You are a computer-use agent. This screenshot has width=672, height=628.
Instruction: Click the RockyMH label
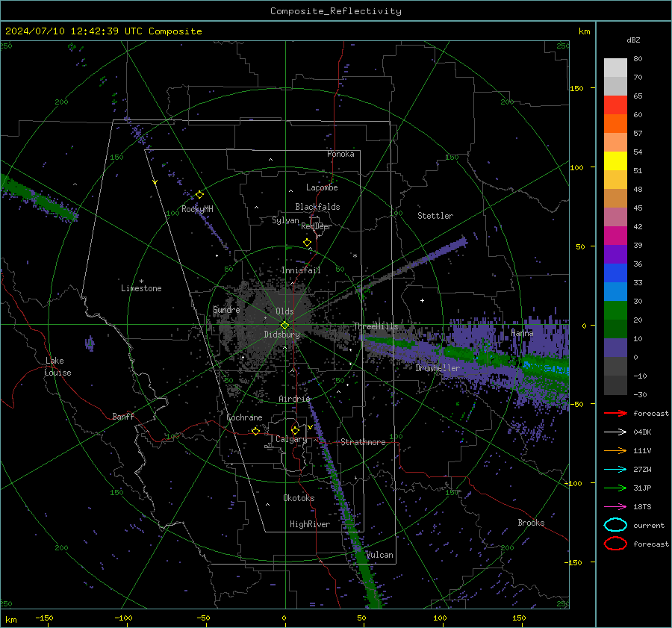(x=197, y=209)
